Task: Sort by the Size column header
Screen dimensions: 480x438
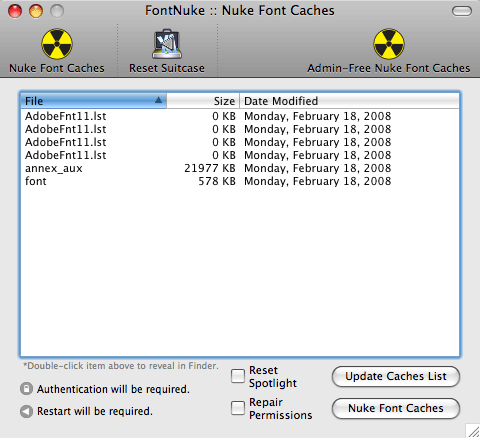Action: point(203,101)
